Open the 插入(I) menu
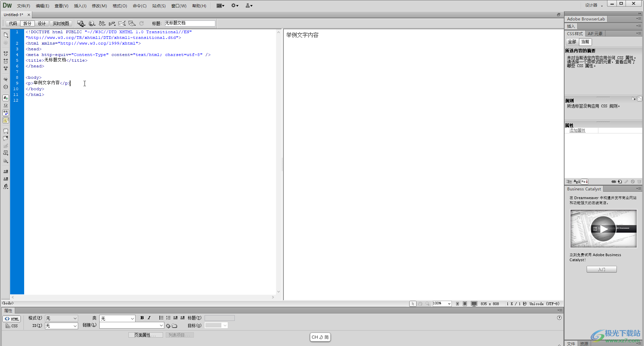 coord(80,6)
